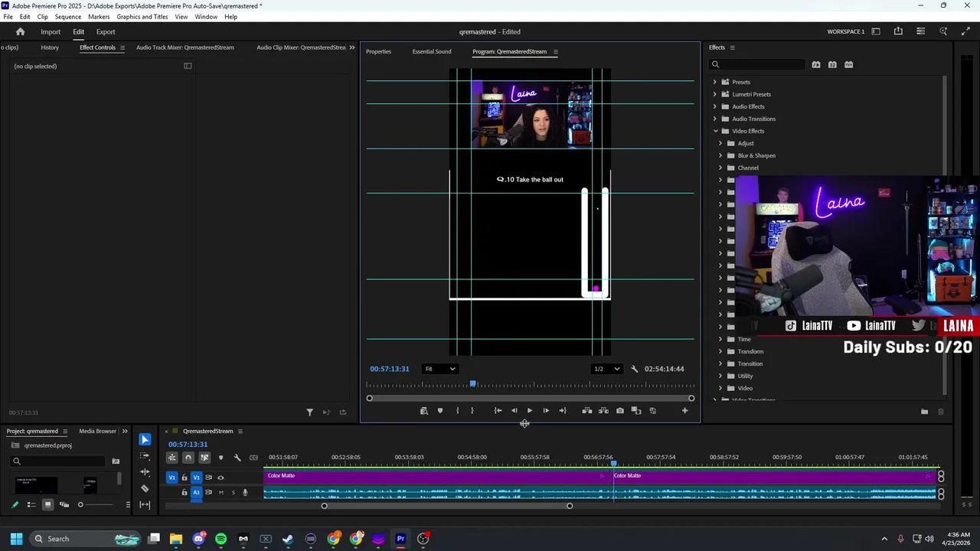
Task: Go to Import workspace
Action: pyautogui.click(x=51, y=32)
